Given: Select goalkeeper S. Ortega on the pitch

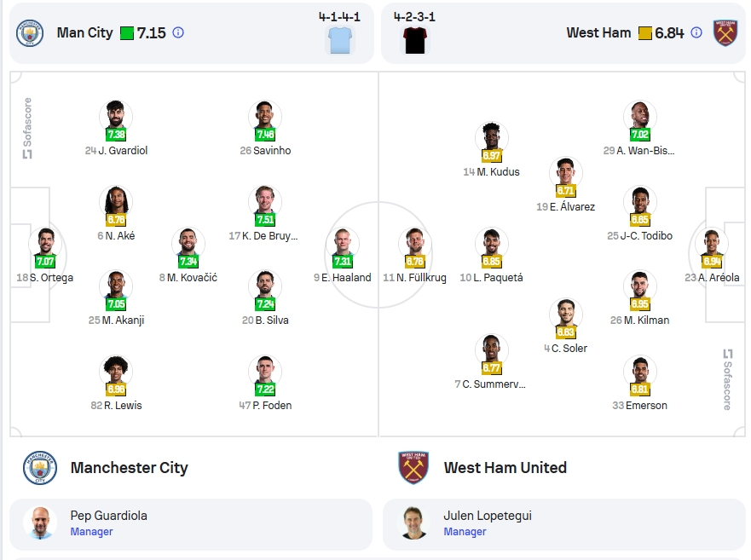Looking at the screenshot, I should tap(45, 256).
